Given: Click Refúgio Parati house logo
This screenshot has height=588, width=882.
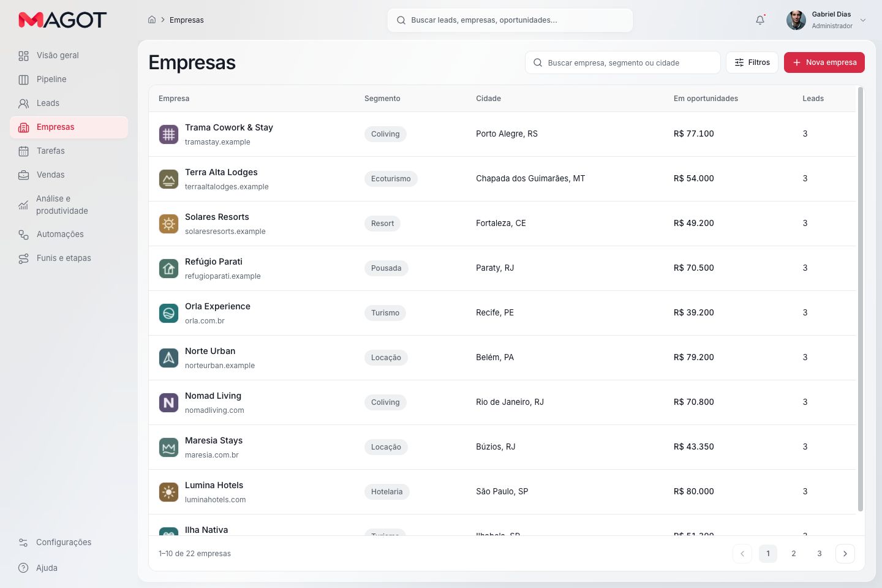Looking at the screenshot, I should 168,268.
